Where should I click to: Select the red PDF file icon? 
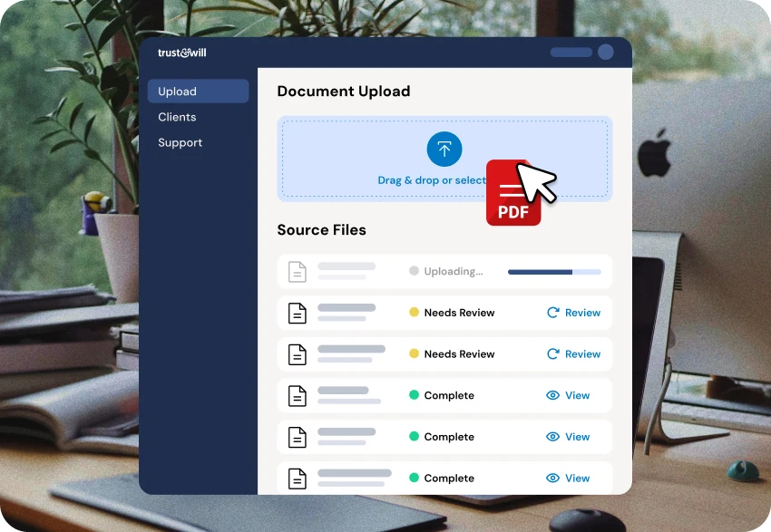512,192
